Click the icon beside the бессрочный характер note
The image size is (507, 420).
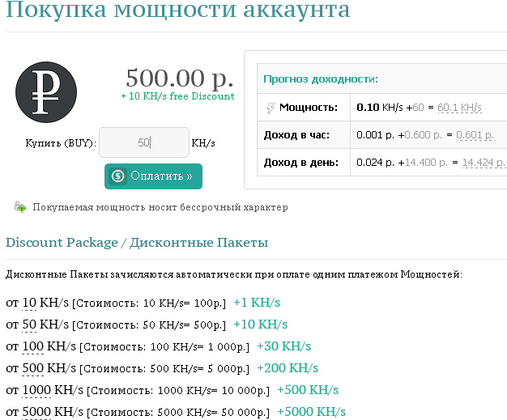(x=20, y=207)
